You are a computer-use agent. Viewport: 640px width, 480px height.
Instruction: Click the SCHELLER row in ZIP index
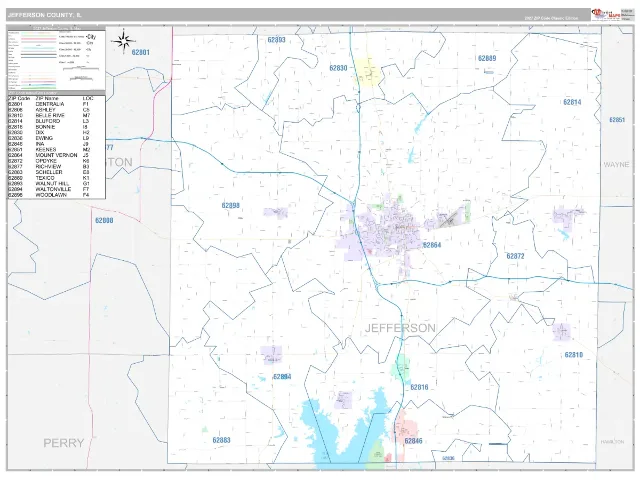tap(56, 172)
